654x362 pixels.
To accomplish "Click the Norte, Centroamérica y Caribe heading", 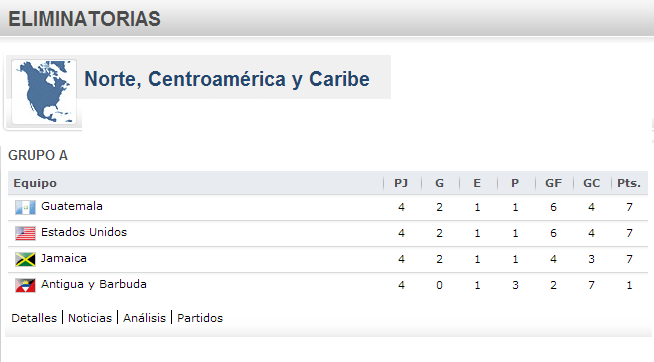I will pyautogui.click(x=227, y=79).
